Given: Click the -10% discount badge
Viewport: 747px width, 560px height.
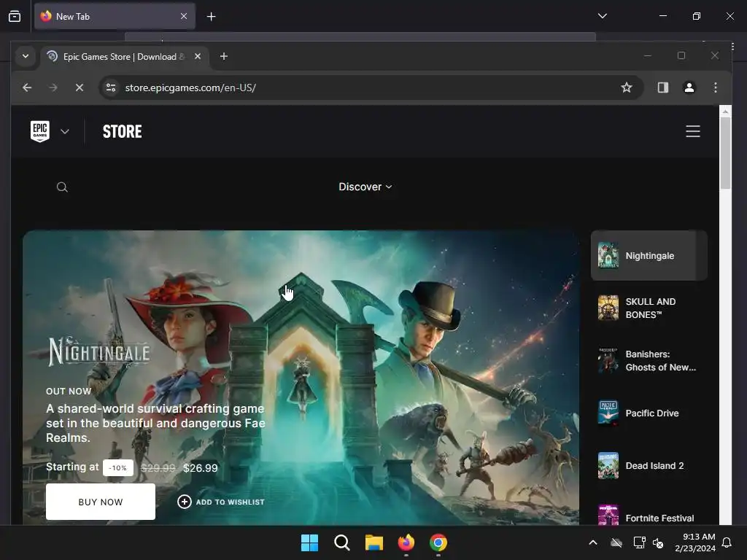Looking at the screenshot, I should 117,467.
